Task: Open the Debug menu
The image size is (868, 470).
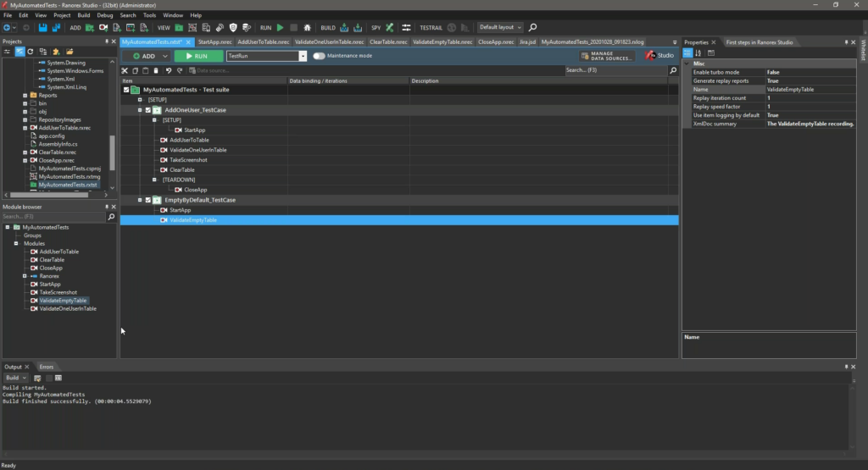Action: (104, 15)
